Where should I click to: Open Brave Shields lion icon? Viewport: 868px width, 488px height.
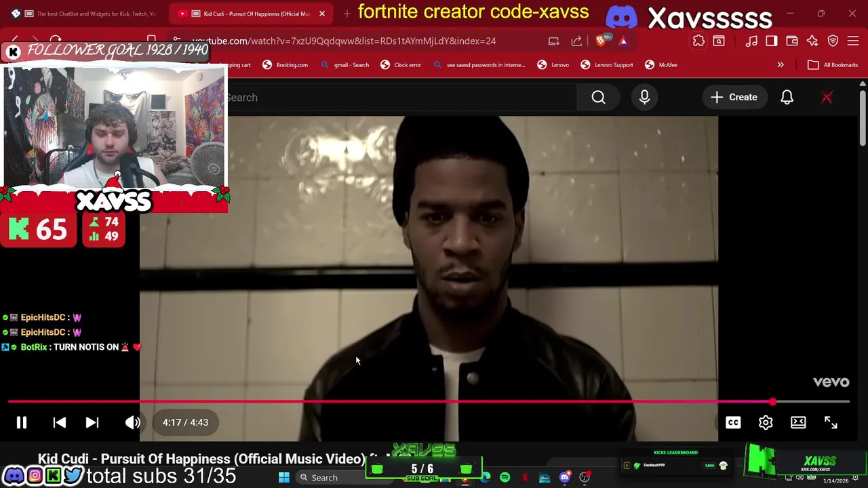(x=601, y=41)
